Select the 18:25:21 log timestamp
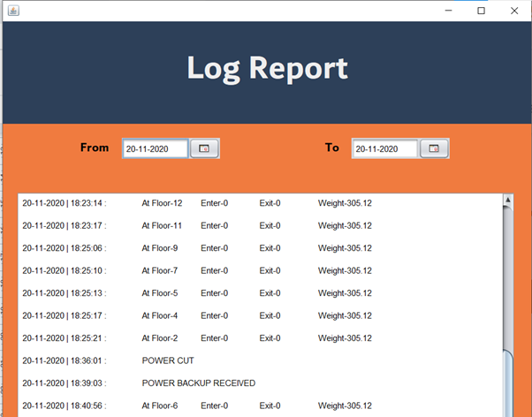This screenshot has height=417, width=532. coord(65,338)
